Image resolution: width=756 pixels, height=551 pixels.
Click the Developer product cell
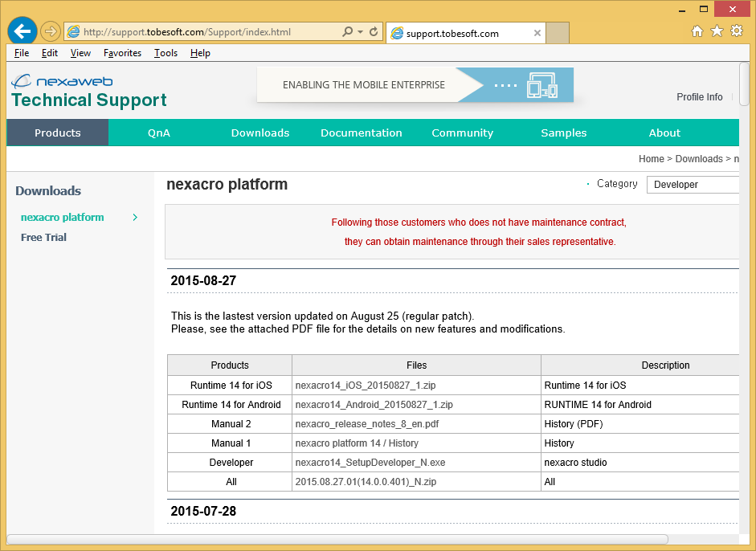[230, 463]
